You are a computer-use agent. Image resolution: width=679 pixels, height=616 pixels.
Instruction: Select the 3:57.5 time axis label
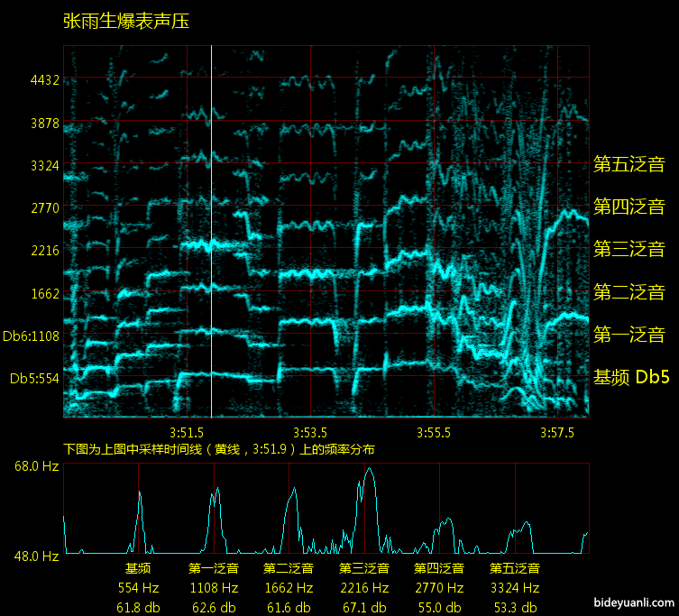click(x=557, y=432)
